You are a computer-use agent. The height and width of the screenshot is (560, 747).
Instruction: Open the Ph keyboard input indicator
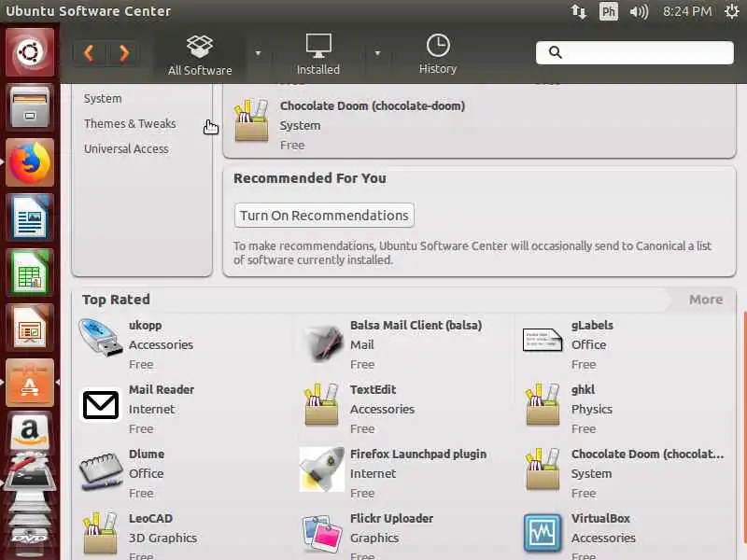pyautogui.click(x=609, y=11)
